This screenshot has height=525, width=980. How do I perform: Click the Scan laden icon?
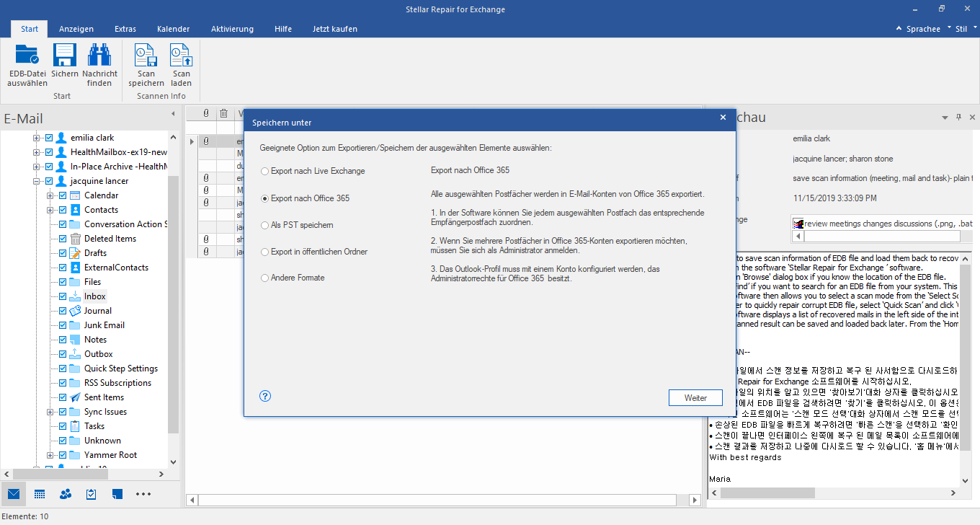[x=181, y=56]
